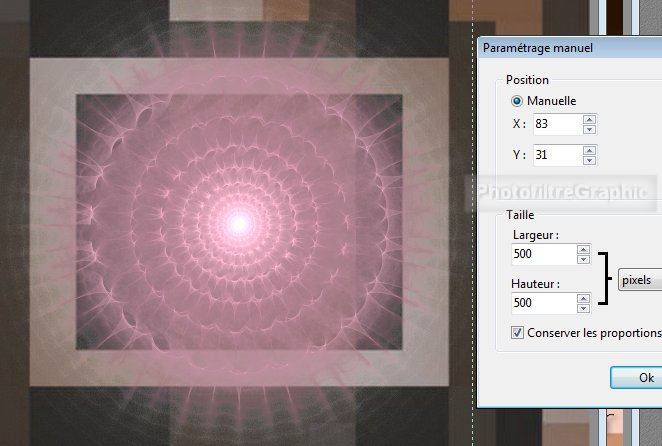Increase Y position with up arrow
Image resolution: width=662 pixels, height=446 pixels.
pos(590,150)
